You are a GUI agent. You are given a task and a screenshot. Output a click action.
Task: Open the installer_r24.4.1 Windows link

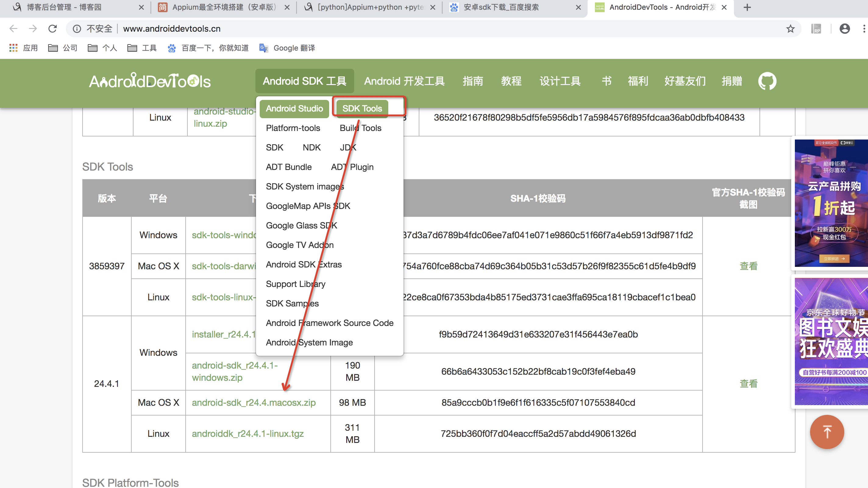click(224, 334)
